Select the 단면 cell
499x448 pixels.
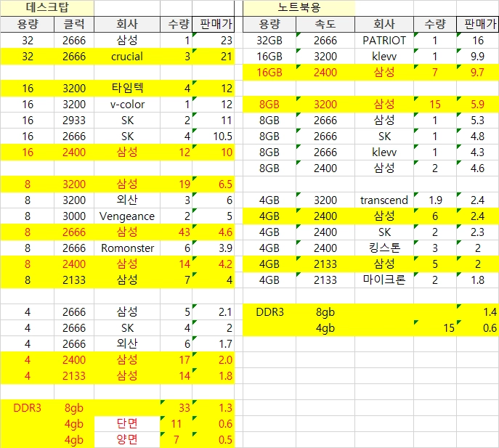pos(127,423)
